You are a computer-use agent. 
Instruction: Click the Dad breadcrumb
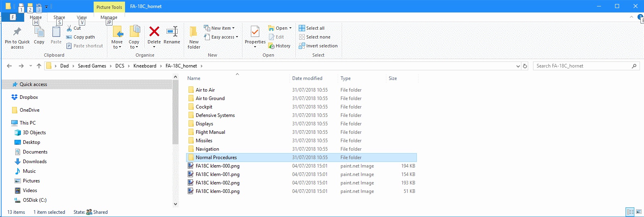click(x=64, y=66)
